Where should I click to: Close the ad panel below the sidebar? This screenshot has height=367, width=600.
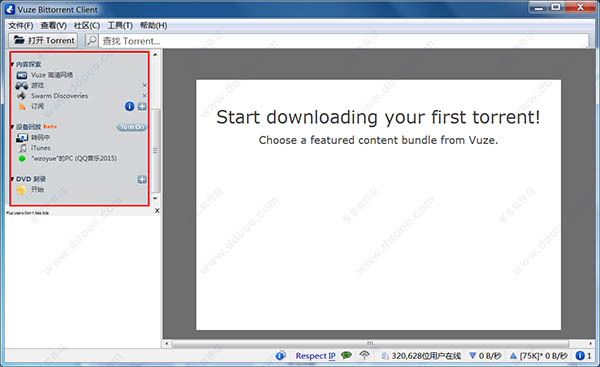157,210
